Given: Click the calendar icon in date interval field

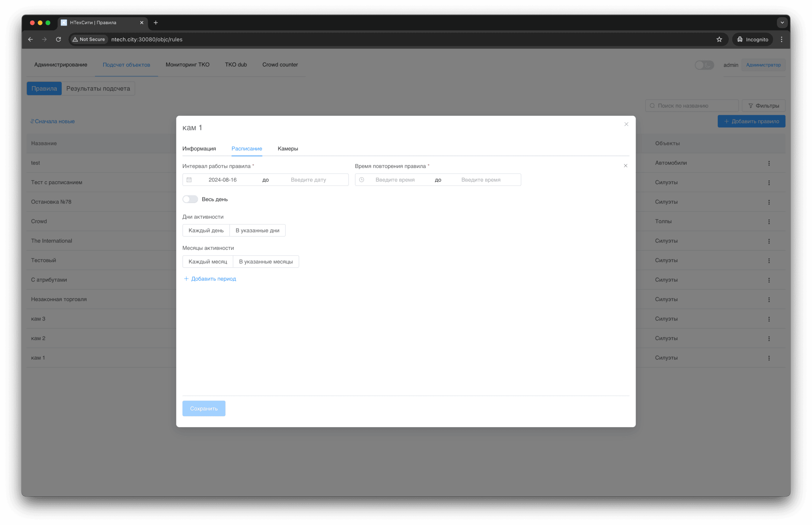Looking at the screenshot, I should [x=189, y=180].
